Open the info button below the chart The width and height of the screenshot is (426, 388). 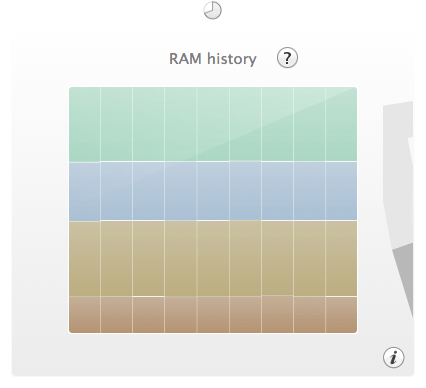(x=393, y=358)
